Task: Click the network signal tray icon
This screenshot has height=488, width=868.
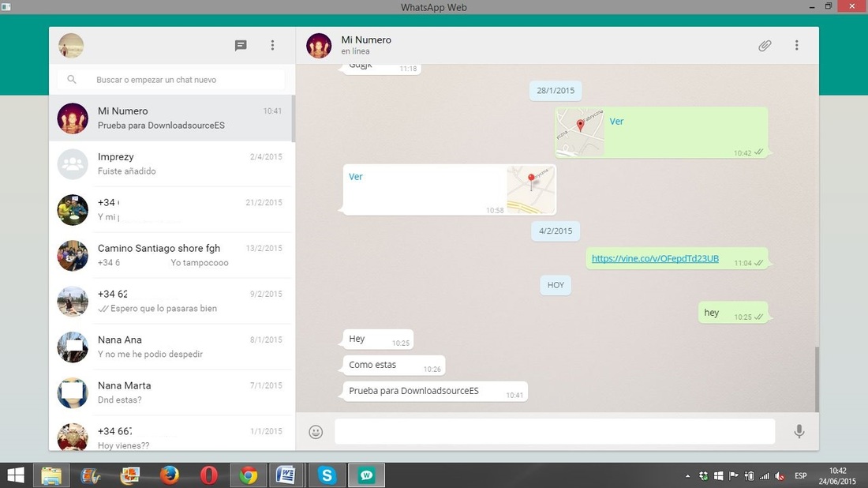Action: click(x=765, y=476)
